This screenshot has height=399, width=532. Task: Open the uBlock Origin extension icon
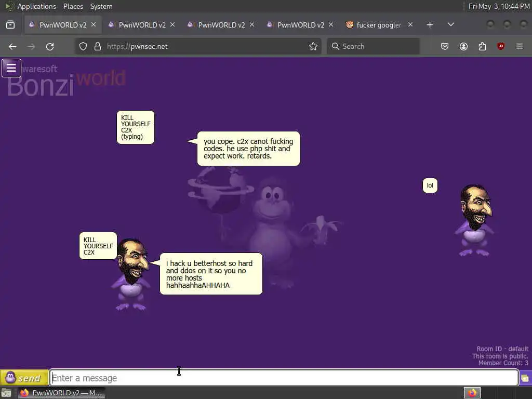pos(501,46)
